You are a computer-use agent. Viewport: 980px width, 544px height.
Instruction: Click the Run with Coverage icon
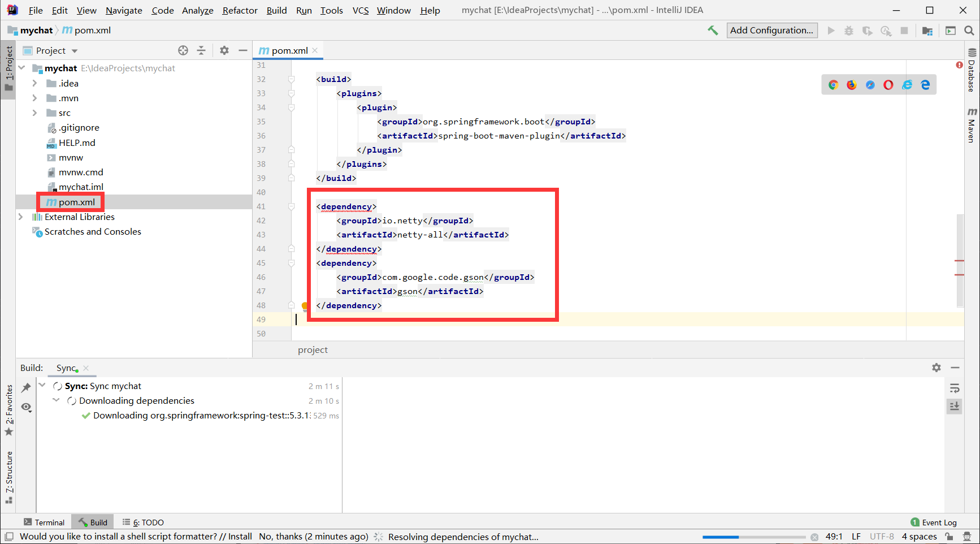click(x=867, y=31)
